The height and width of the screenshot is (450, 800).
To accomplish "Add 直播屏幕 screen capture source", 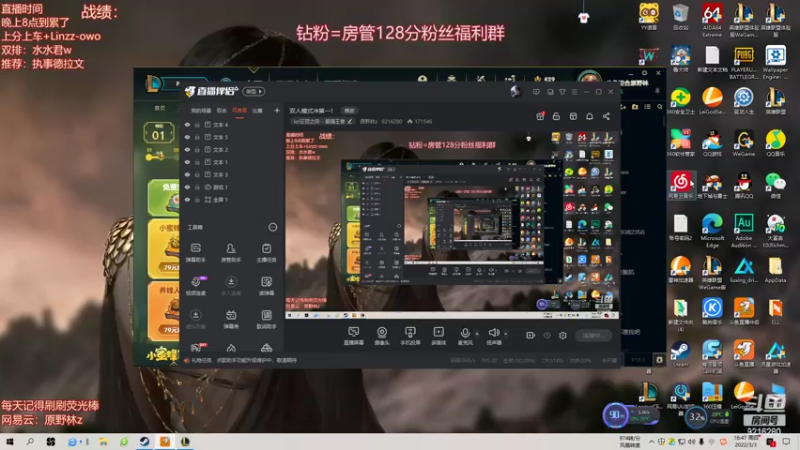I will tap(353, 336).
